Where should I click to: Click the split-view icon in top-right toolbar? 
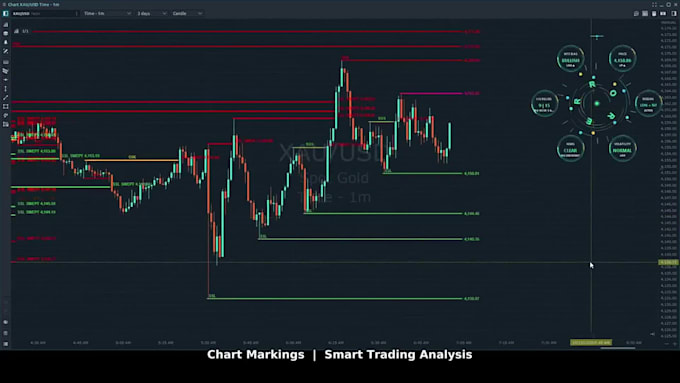(663, 13)
